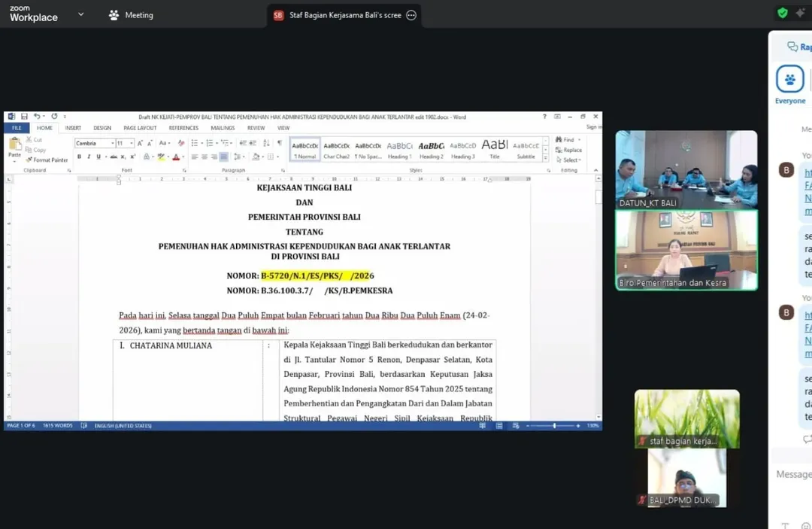
Task: Toggle Bold formatting in the Font group
Action: 79,157
